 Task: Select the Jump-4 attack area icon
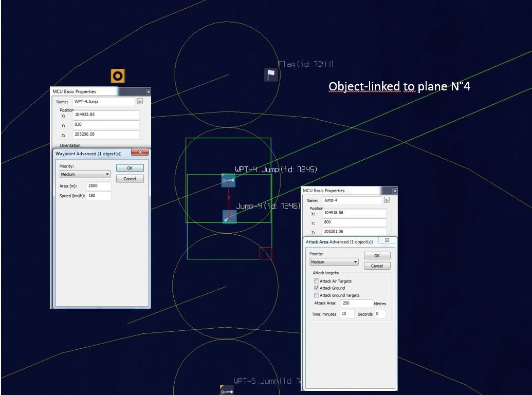(229, 217)
